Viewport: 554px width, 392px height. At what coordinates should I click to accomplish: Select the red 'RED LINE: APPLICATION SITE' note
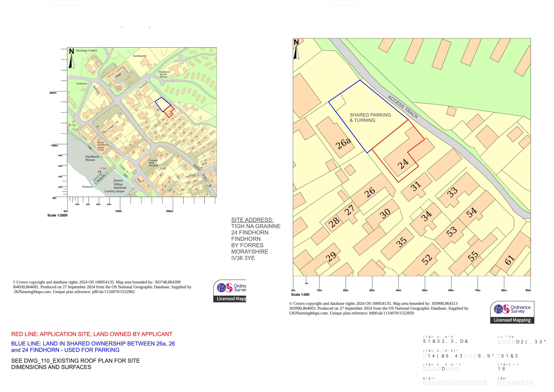click(x=92, y=334)
